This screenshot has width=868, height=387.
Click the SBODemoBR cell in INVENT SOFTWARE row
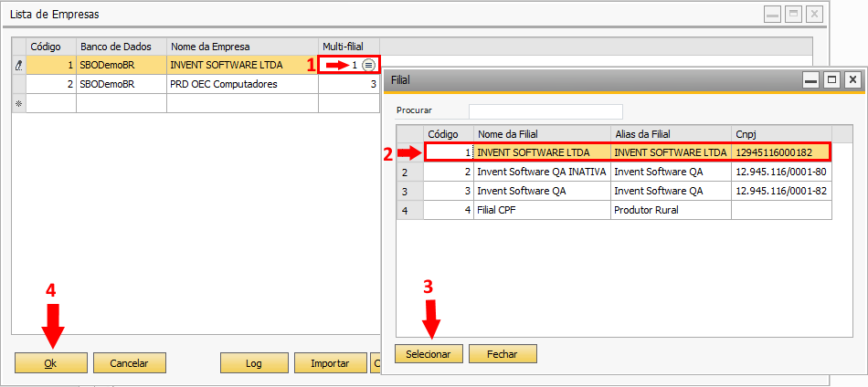point(122,65)
